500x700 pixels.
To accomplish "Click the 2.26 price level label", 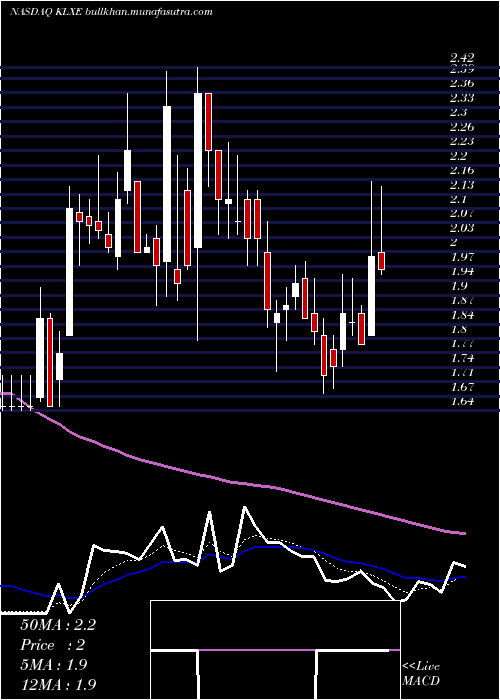I will [x=462, y=127].
